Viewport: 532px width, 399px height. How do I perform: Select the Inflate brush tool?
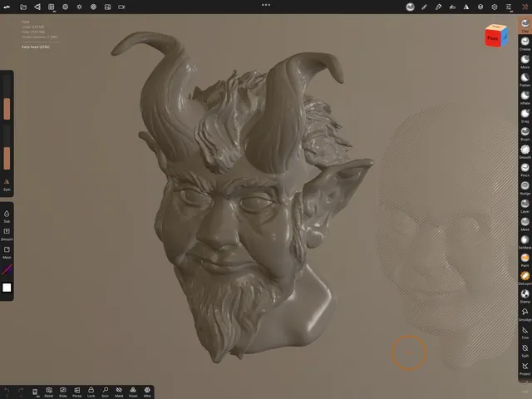[525, 97]
